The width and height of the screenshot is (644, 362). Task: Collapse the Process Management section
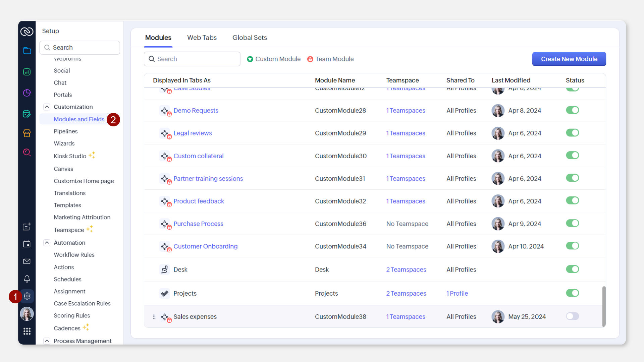click(47, 341)
